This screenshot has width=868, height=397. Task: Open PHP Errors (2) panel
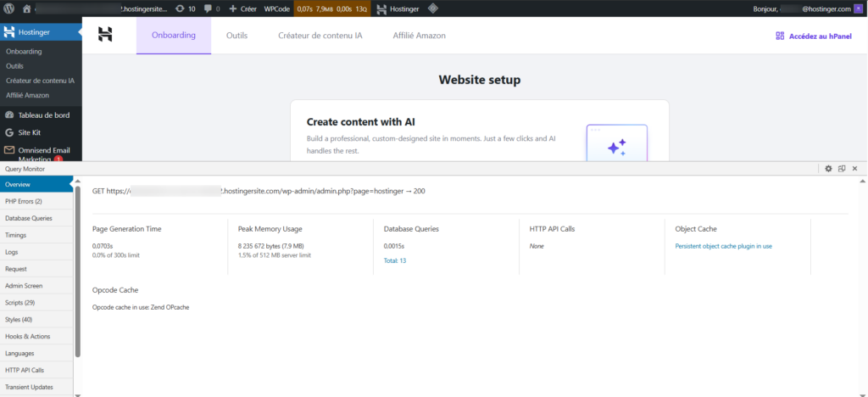click(24, 201)
